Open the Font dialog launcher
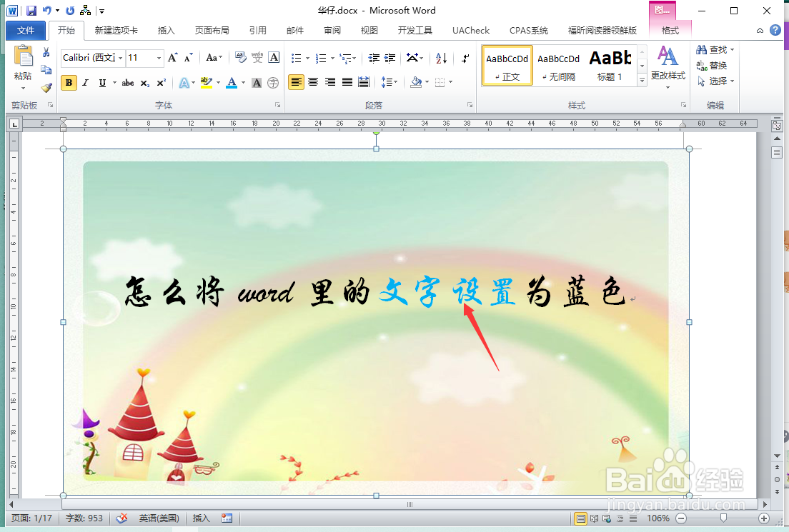The image size is (789, 532). tap(278, 105)
